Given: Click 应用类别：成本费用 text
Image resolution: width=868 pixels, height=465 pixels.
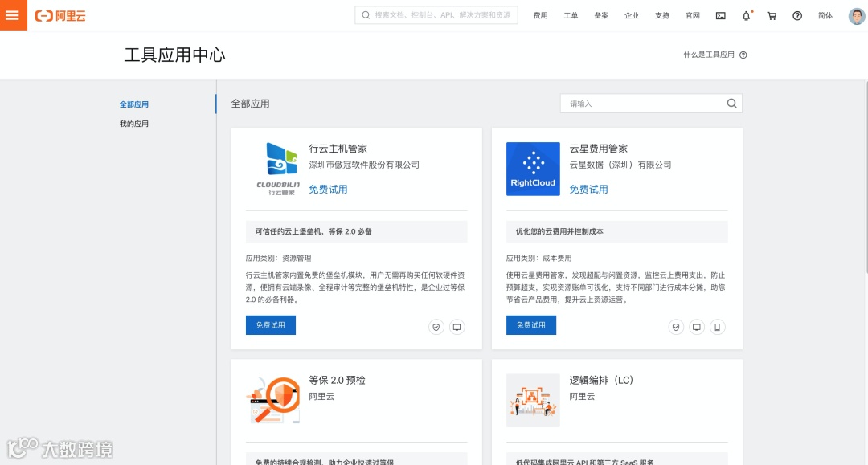Looking at the screenshot, I should point(538,259).
